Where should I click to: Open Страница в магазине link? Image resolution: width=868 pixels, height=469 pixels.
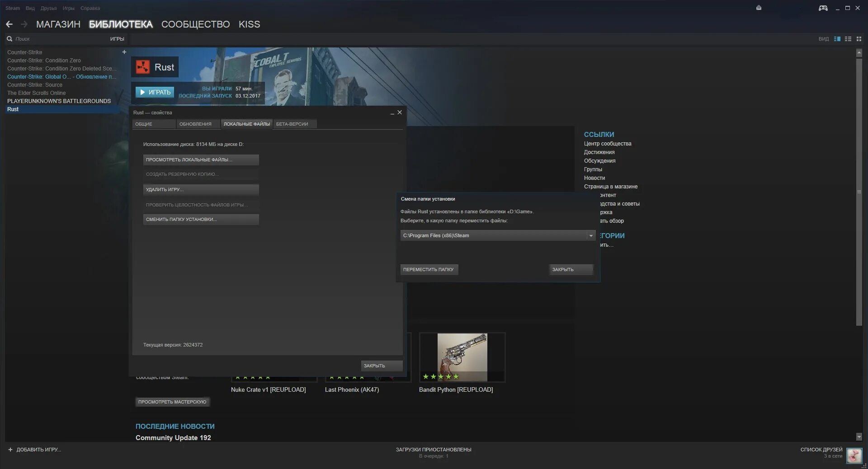pos(611,187)
